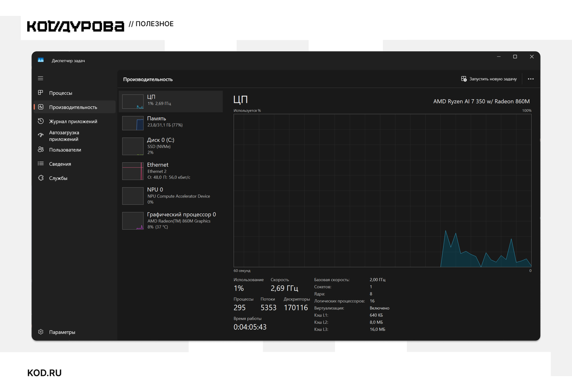Minimize the Диспетчер задач window

coord(499,57)
